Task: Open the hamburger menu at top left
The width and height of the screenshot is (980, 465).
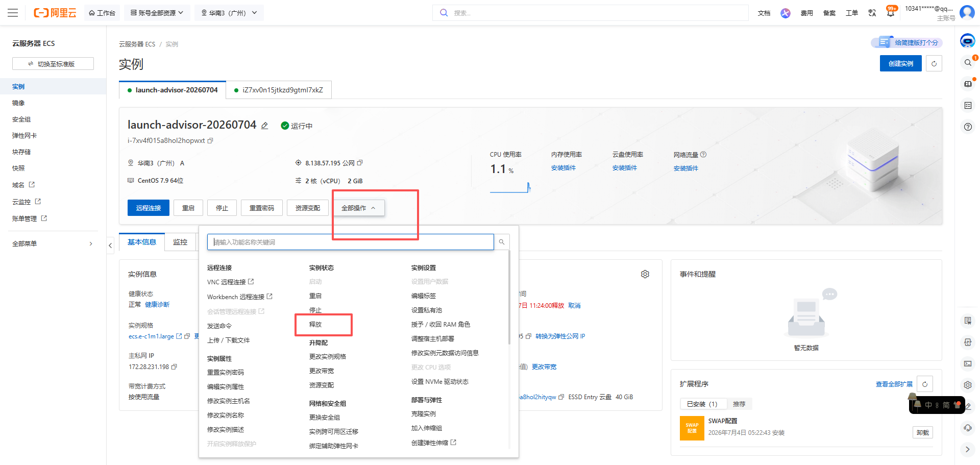Action: click(13, 13)
